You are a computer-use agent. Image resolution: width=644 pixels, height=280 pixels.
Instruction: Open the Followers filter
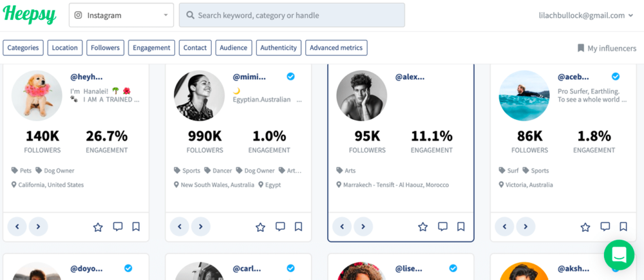tap(105, 48)
